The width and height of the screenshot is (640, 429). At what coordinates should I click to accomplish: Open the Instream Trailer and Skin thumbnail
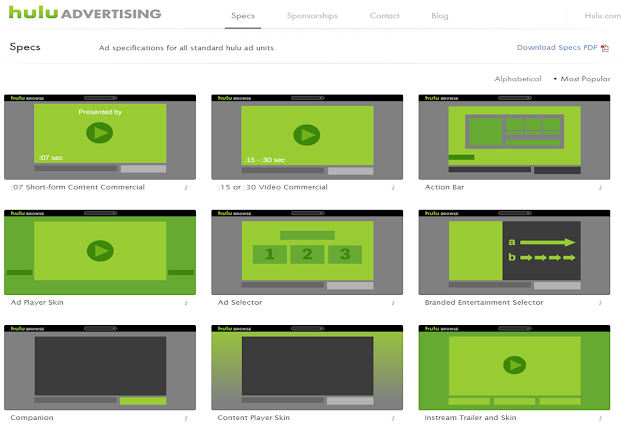click(x=514, y=368)
